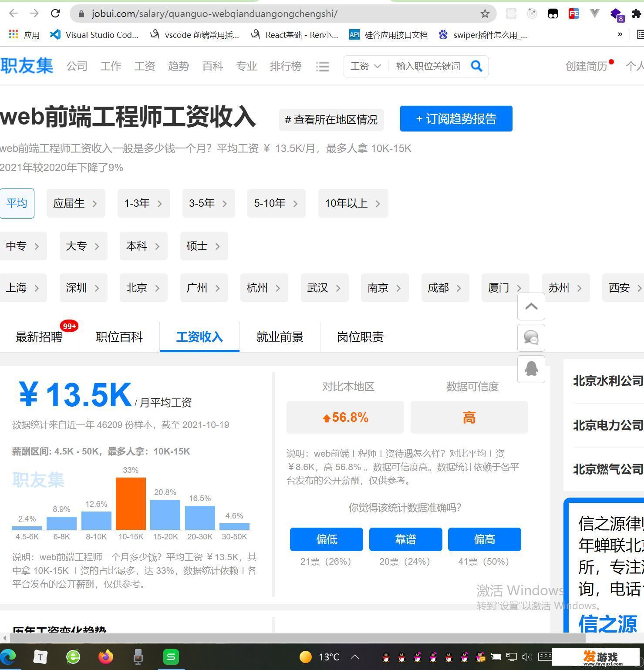Image resolution: width=644 pixels, height=670 pixels.
Task: Switch to the 职位百科 tab
Action: tap(119, 337)
